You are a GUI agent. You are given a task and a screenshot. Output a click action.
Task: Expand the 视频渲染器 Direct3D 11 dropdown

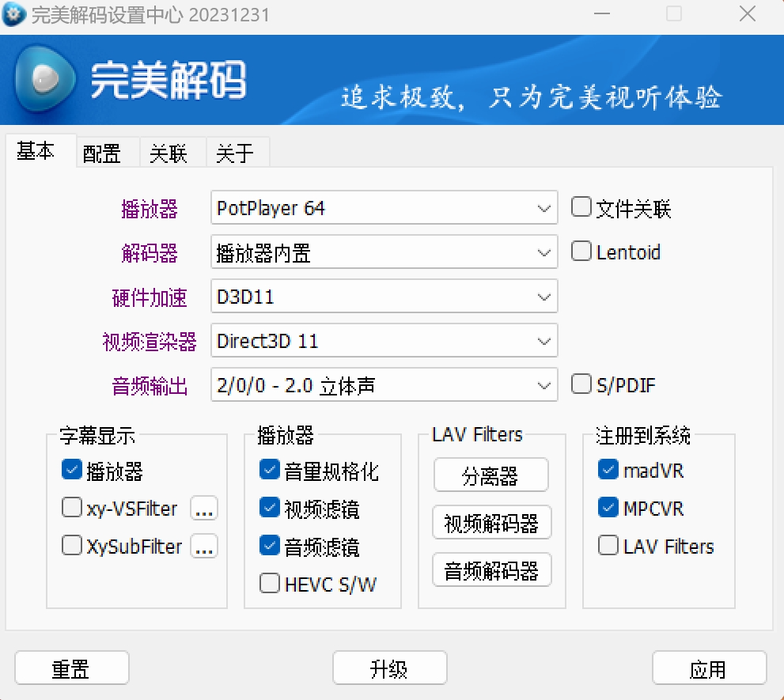384,342
